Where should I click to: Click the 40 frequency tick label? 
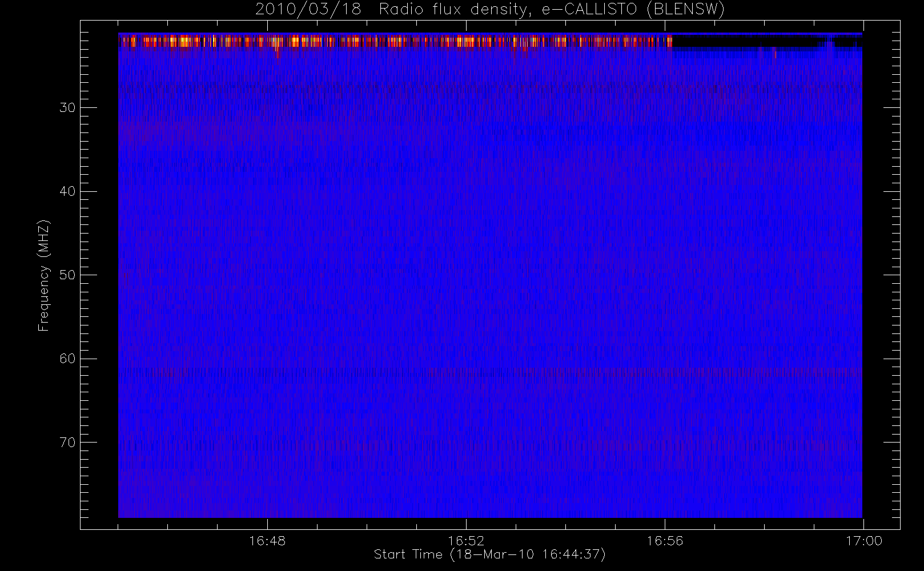[67, 191]
